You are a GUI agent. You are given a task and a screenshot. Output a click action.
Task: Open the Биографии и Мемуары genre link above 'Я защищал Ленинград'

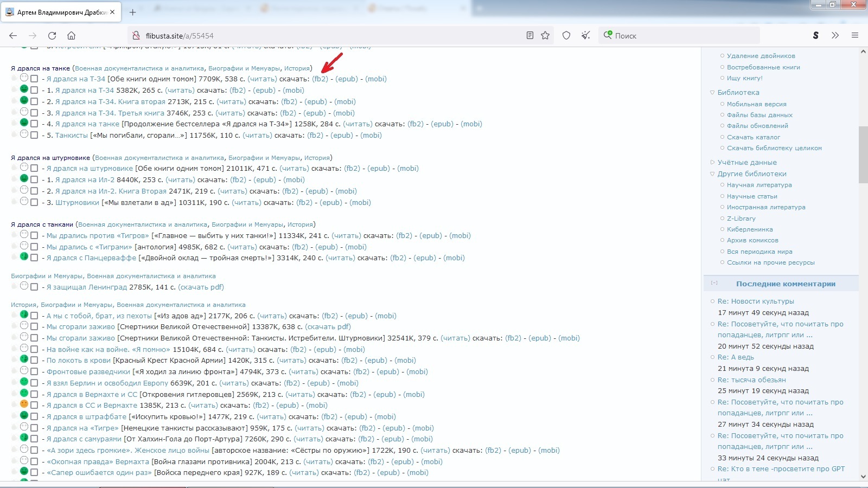click(47, 276)
